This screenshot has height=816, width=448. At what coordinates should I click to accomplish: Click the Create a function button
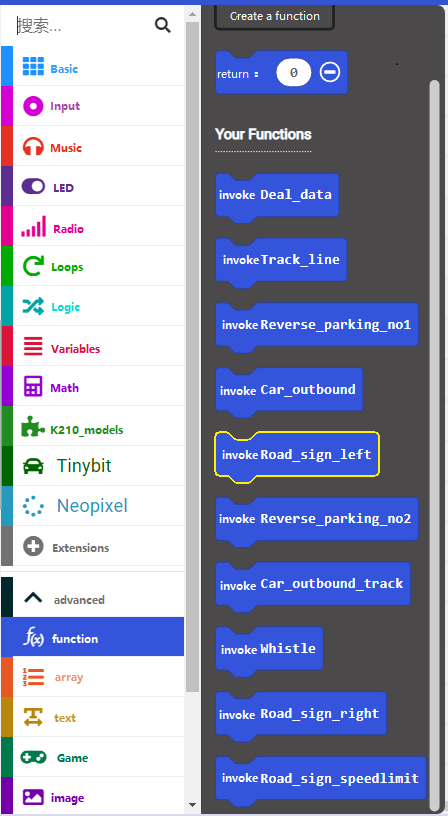pyautogui.click(x=274, y=16)
